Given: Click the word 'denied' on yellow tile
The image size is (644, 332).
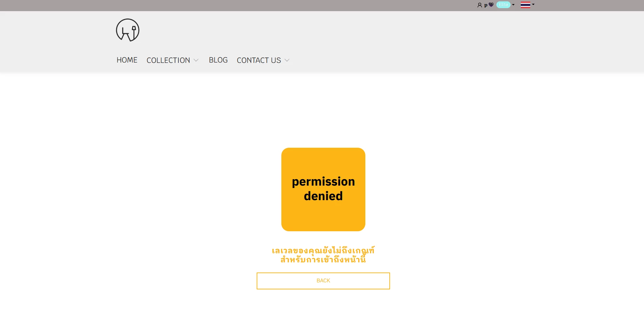Looking at the screenshot, I should 323,196.
